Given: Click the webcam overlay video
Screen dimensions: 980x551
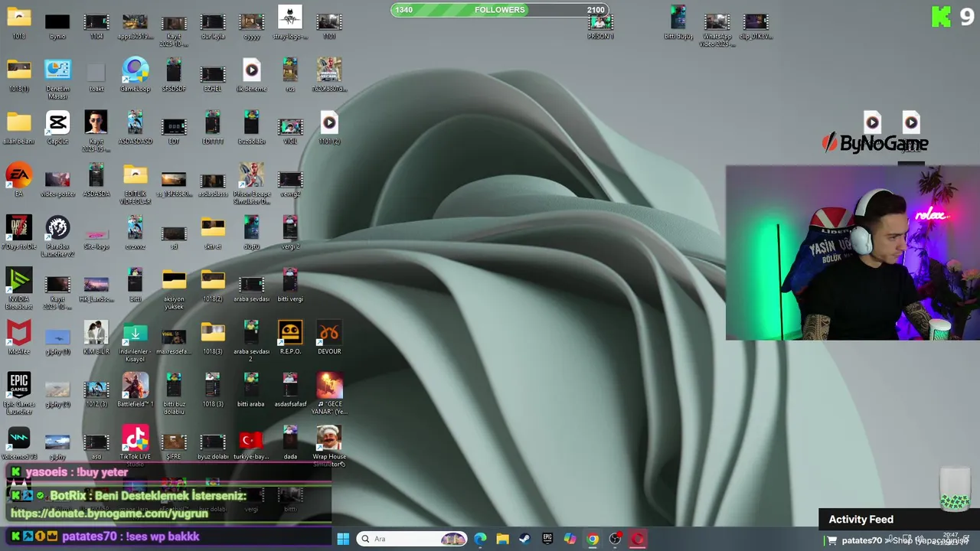Looking at the screenshot, I should pyautogui.click(x=852, y=253).
